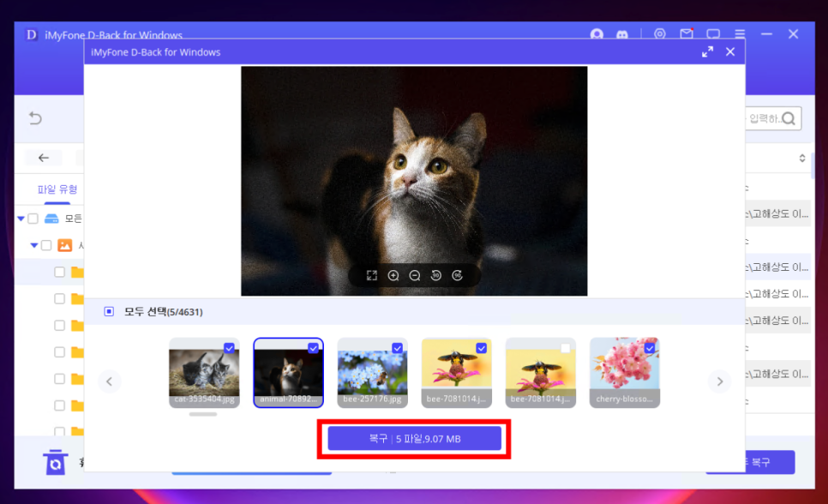Switch to the 파일 유형 tab

click(x=57, y=189)
